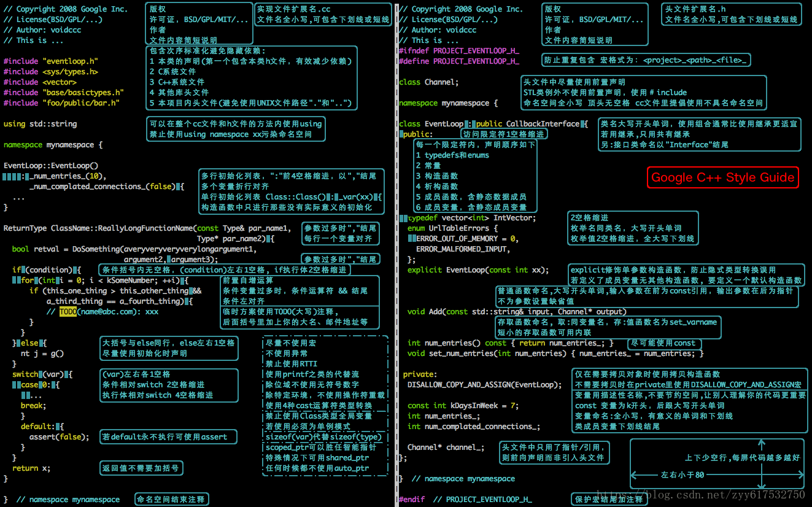Click the class EventLoop declaration line
This screenshot has height=507, width=812.
(491, 124)
